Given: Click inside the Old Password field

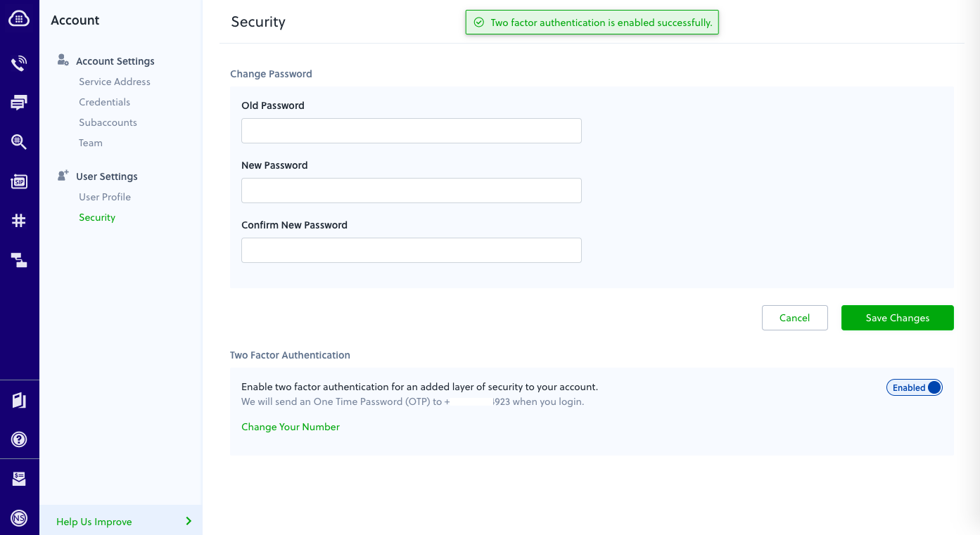Looking at the screenshot, I should point(411,131).
